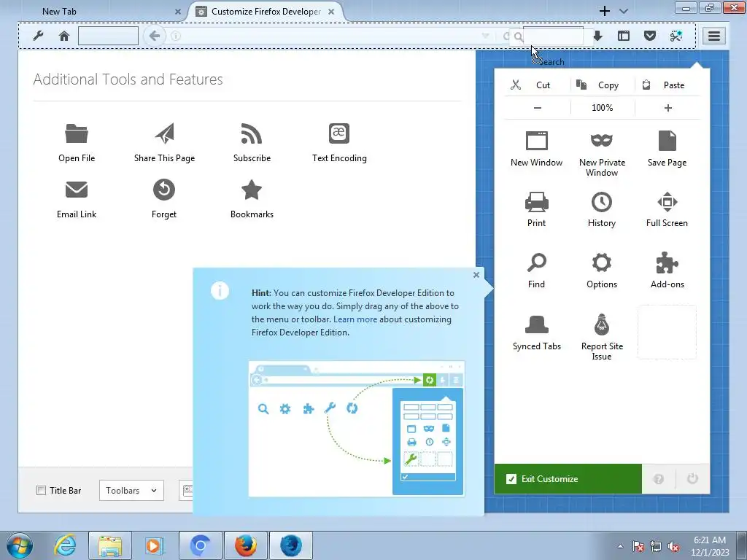Click Paste in the menu panel
This screenshot has width=747, height=560.
pos(668,85)
